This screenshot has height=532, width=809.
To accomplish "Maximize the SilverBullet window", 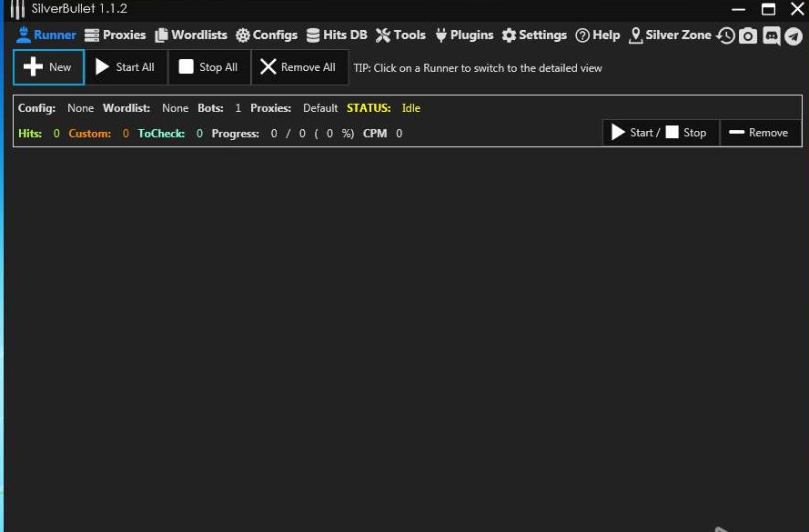I will pos(768,9).
